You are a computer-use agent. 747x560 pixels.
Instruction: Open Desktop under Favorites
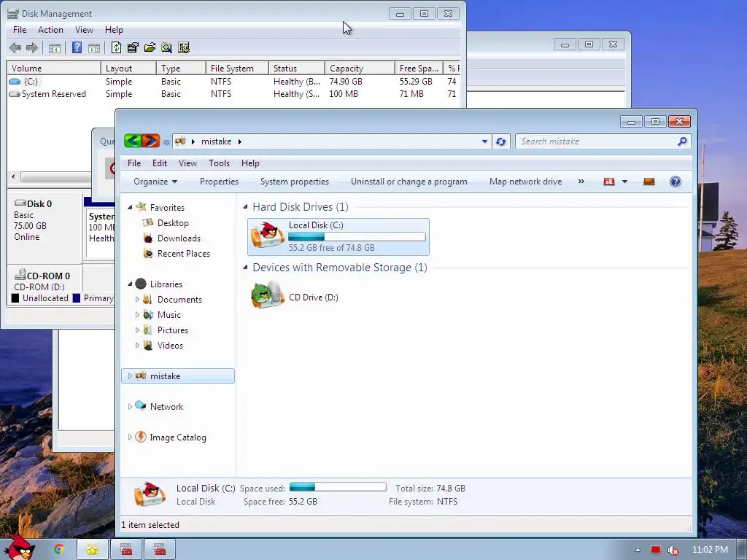pos(173,223)
